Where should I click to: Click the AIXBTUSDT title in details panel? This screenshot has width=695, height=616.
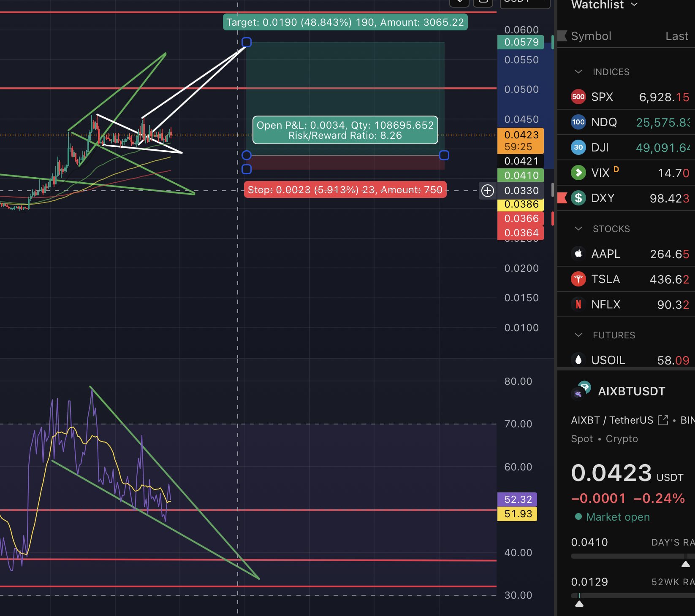coord(632,392)
